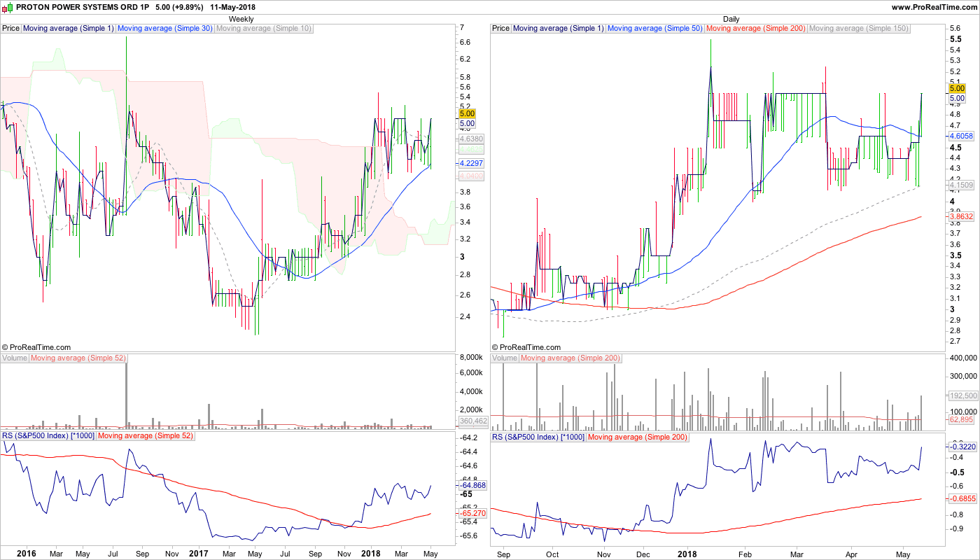Click the candlestick chart icon beside the title

[x=8, y=7]
